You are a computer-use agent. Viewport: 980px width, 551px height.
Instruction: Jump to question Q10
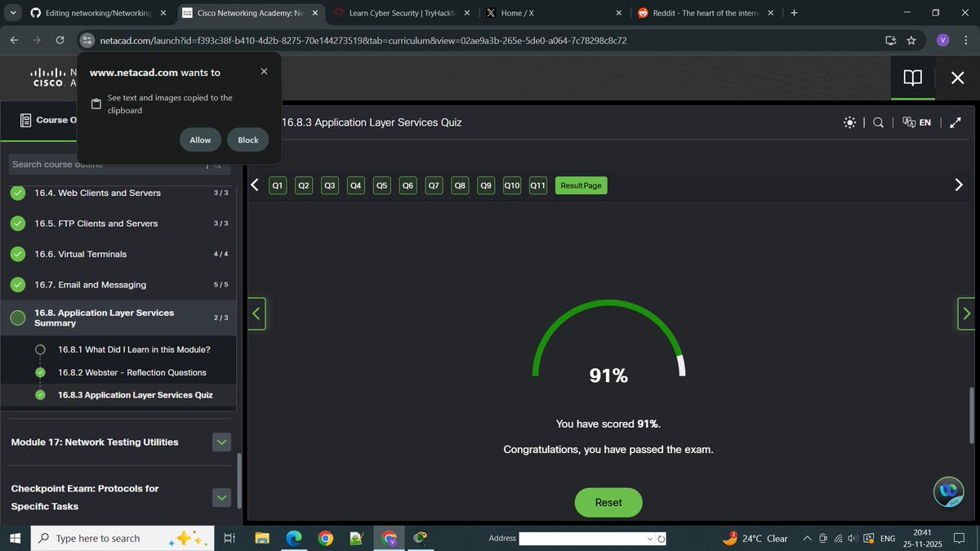(512, 185)
